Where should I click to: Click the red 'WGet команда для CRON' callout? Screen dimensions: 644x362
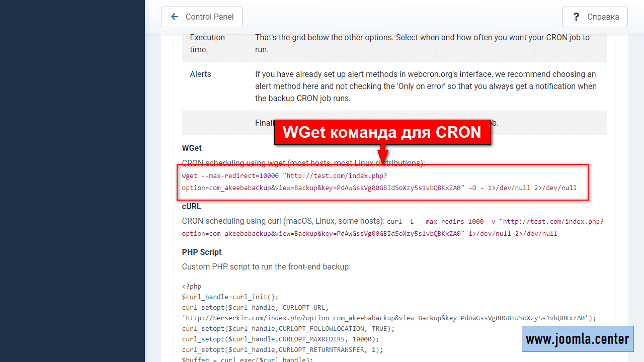pyautogui.click(x=382, y=132)
